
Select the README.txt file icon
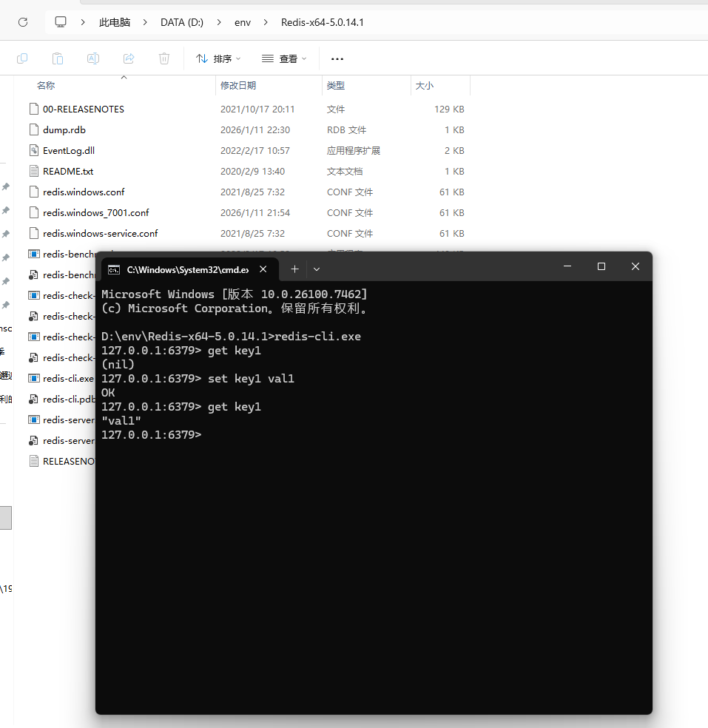tap(34, 171)
